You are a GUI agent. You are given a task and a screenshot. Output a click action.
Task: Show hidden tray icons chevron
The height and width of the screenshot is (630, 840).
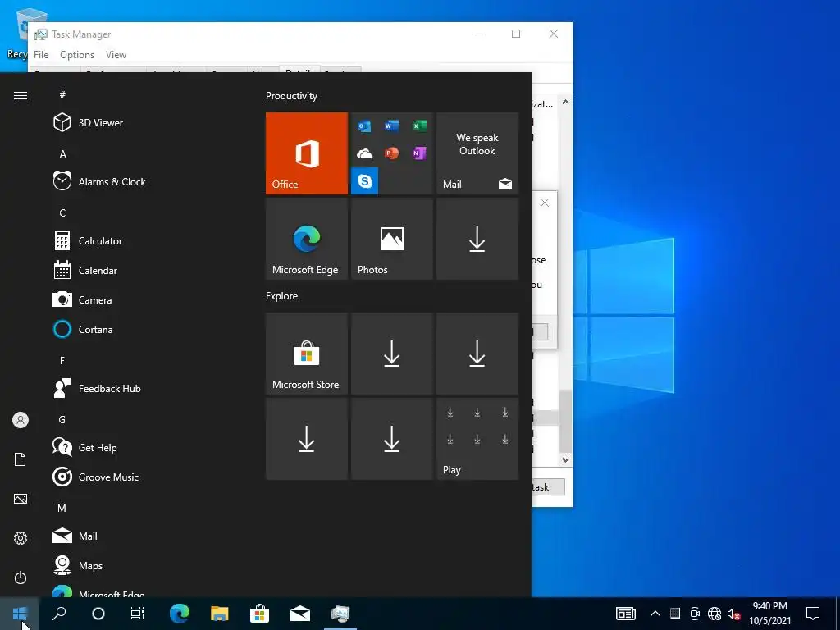point(655,614)
